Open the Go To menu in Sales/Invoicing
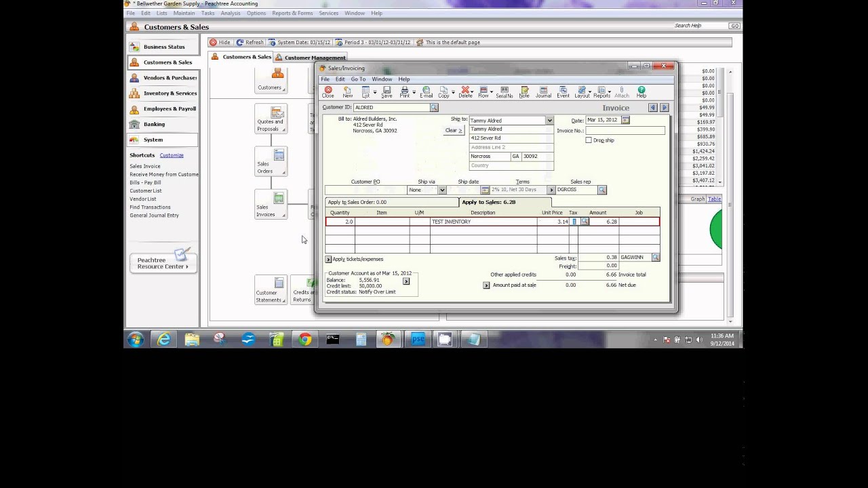Screen dimensions: 868x488 tap(358, 79)
